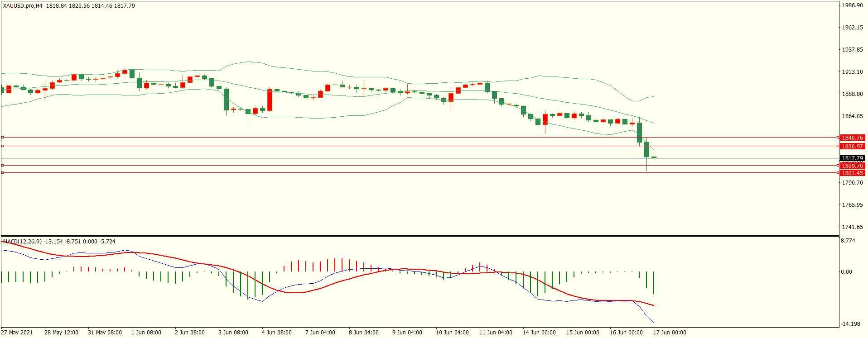868x338 pixels.
Task: Click the 1864.05 price axis value
Action: (x=852, y=116)
